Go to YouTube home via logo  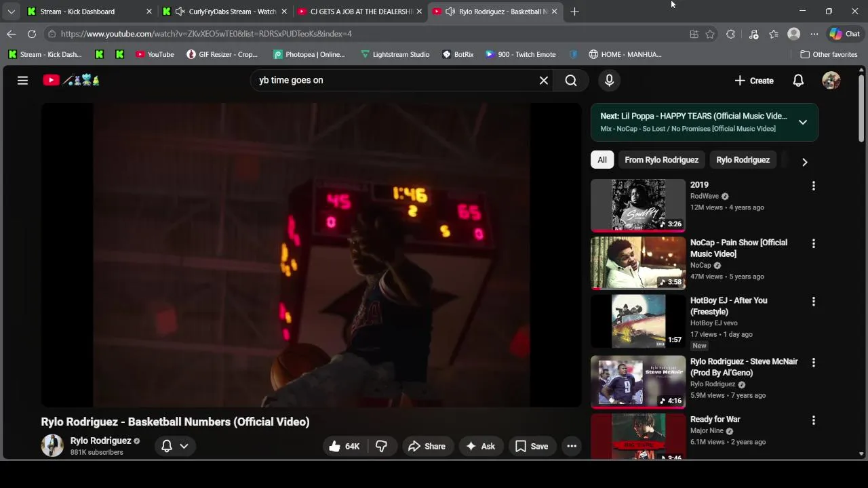[x=71, y=80]
